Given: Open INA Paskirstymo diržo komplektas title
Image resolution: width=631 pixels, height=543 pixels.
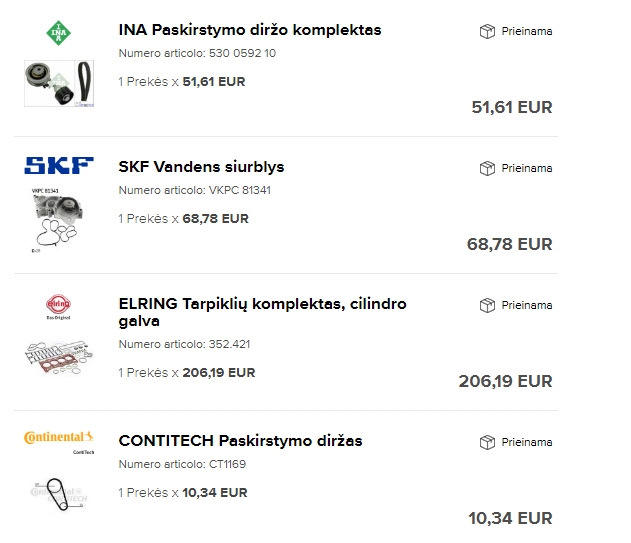Looking at the screenshot, I should [249, 30].
